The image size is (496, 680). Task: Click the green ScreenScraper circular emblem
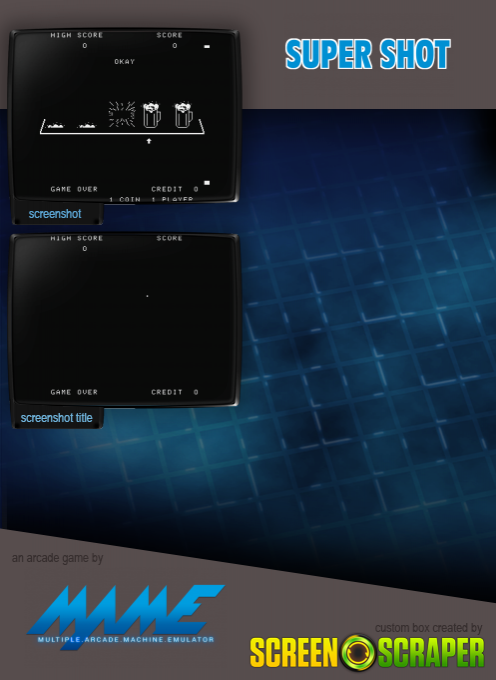pyautogui.click(x=358, y=653)
